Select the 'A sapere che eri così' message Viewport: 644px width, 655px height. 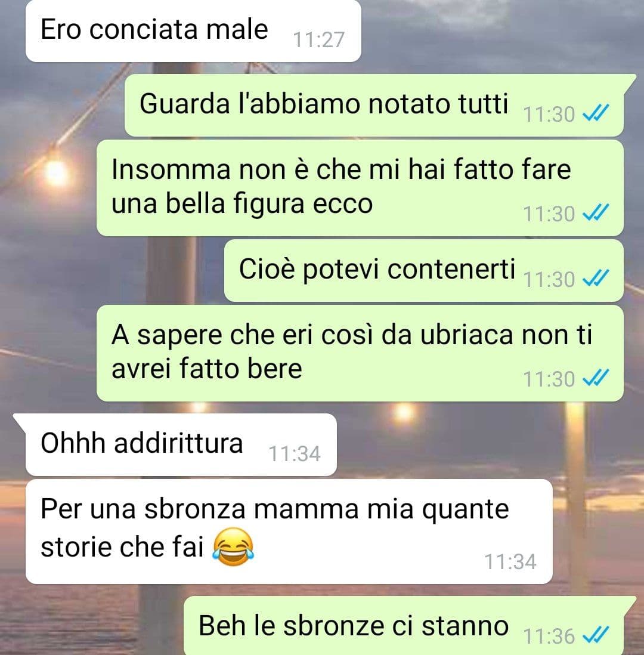tap(360, 353)
